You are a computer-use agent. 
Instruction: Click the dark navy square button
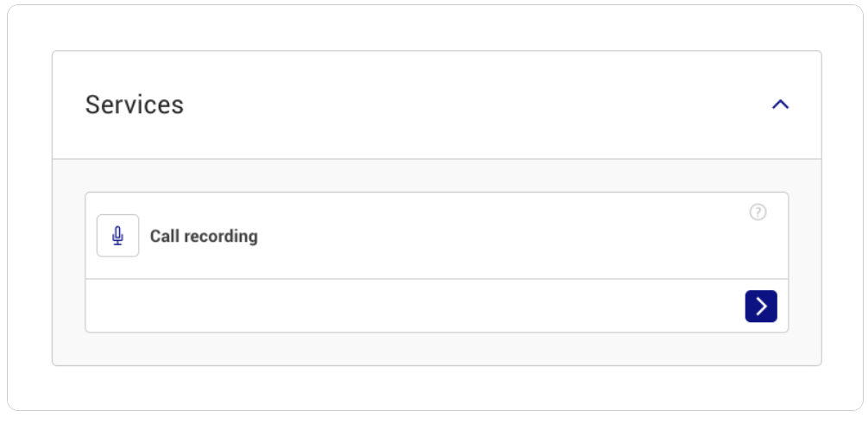click(x=761, y=306)
